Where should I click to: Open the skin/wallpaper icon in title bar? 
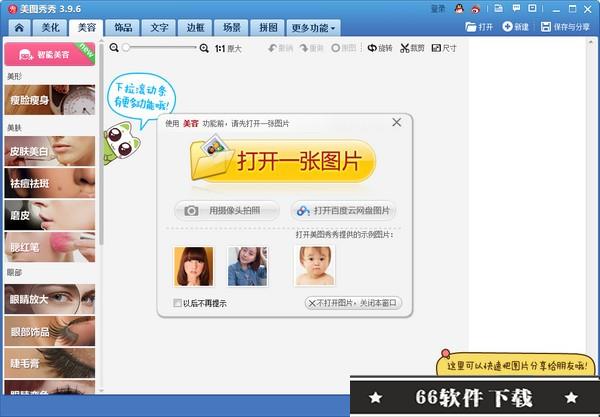[x=498, y=8]
